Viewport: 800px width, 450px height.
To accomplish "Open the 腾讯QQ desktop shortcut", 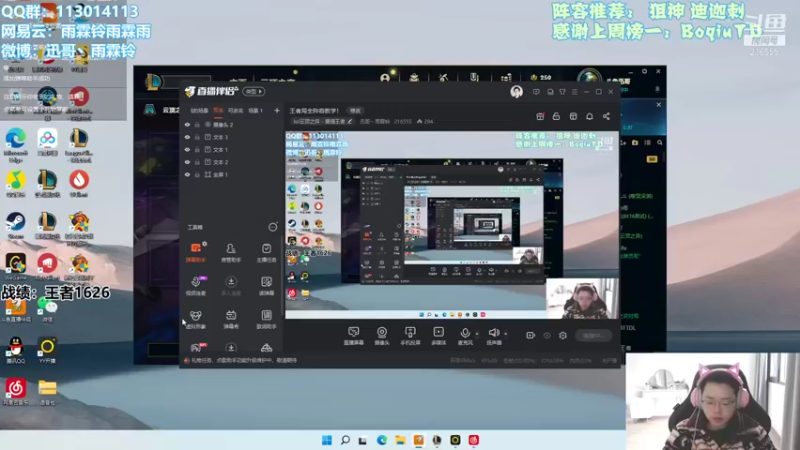I will [16, 350].
